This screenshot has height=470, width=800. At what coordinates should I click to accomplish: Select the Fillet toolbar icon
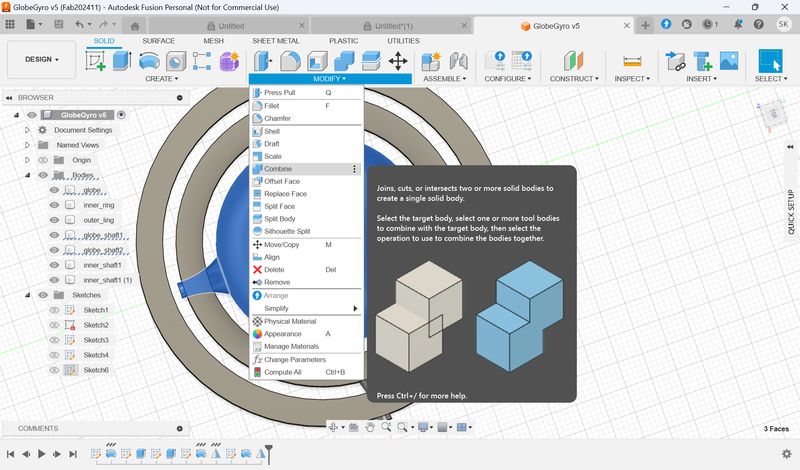click(290, 61)
